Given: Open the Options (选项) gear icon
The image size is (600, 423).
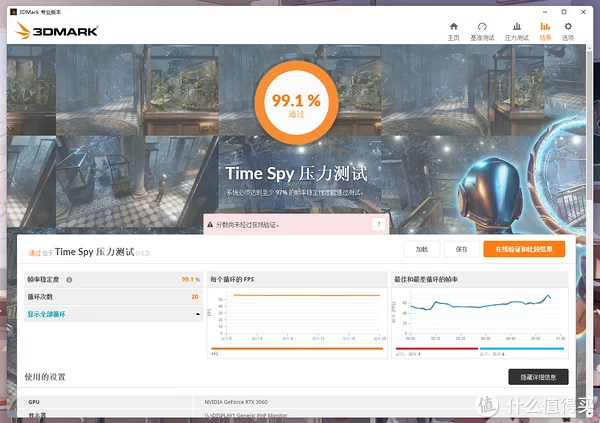Looking at the screenshot, I should click(x=568, y=26).
